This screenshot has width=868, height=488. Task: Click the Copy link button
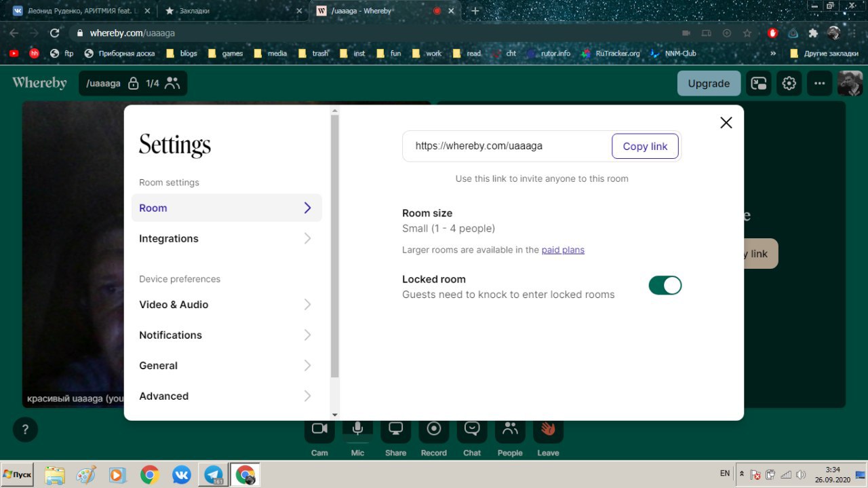(645, 146)
